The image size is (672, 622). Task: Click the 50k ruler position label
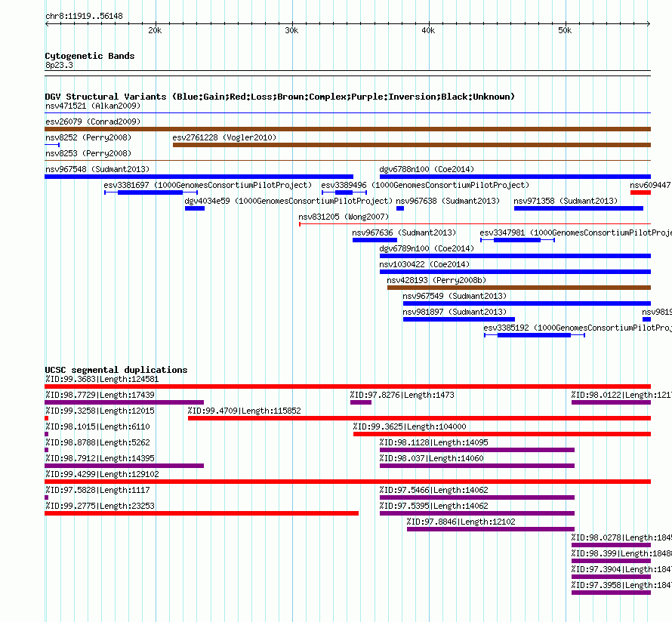(x=565, y=30)
